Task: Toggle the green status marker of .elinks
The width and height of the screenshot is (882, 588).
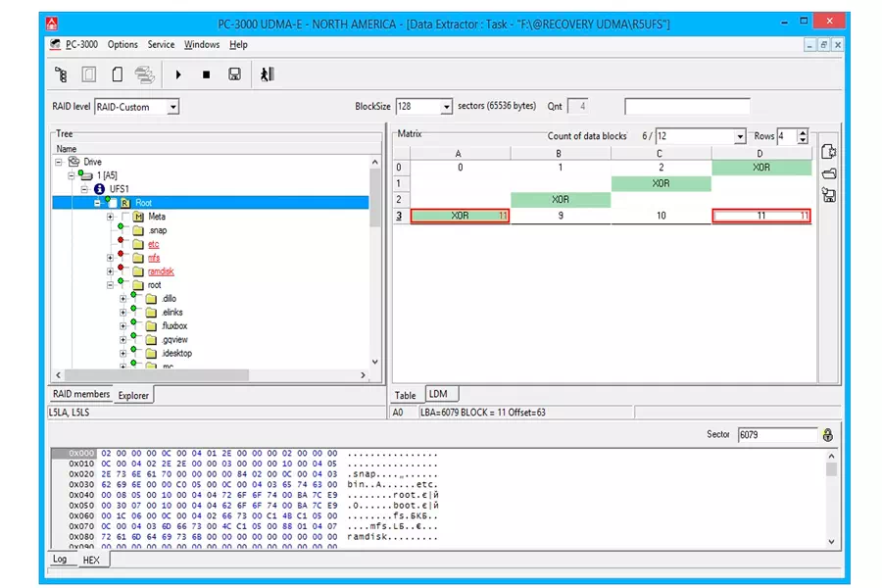Action: coord(133,308)
